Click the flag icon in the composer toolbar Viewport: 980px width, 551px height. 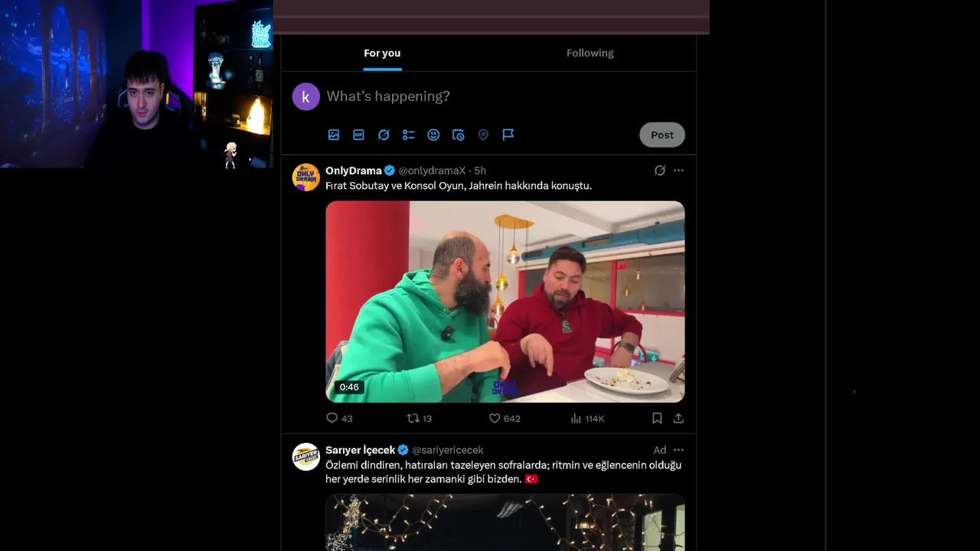coord(508,135)
